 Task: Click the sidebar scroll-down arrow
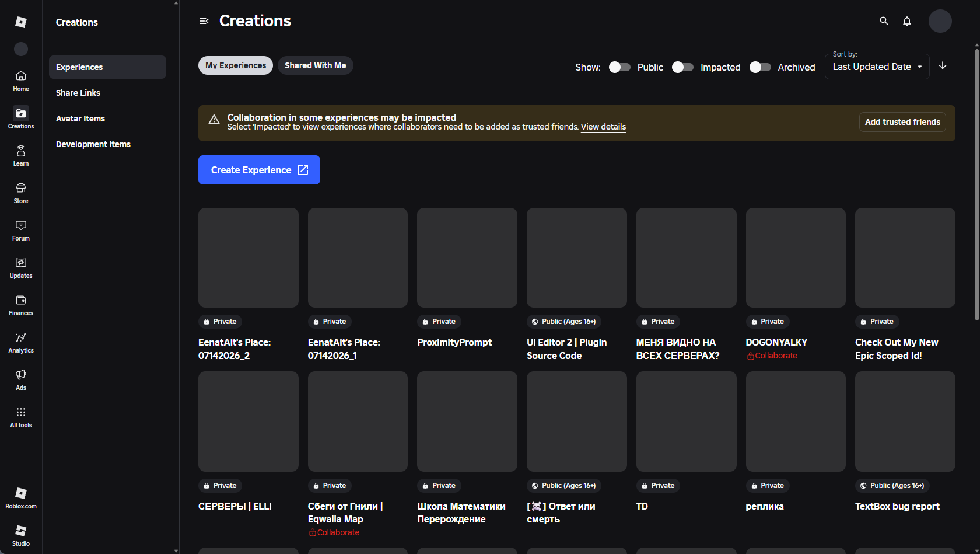pyautogui.click(x=176, y=550)
